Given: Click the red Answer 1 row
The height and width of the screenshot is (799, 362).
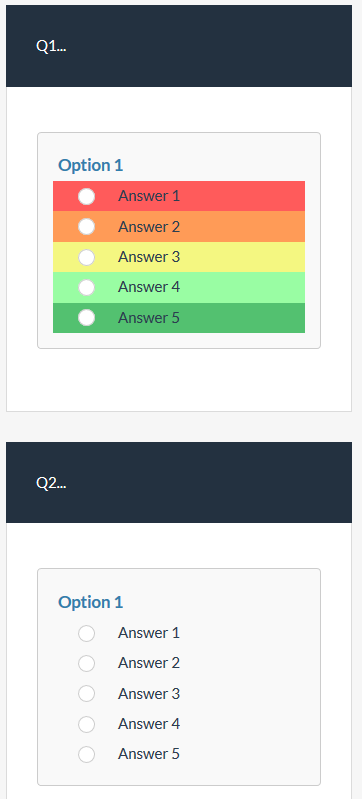Looking at the screenshot, I should [179, 196].
